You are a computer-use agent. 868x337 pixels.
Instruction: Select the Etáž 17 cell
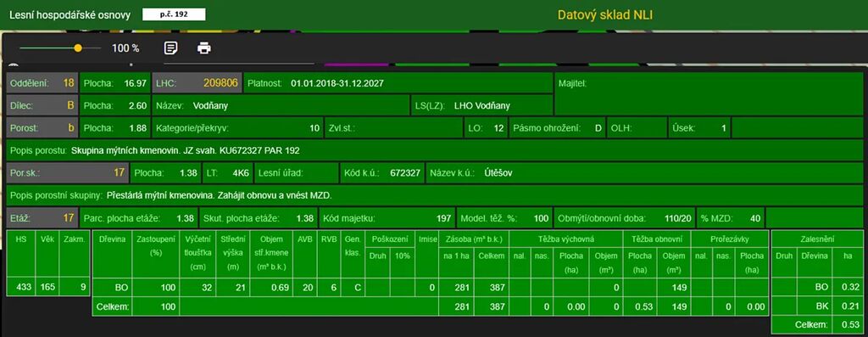pos(42,218)
